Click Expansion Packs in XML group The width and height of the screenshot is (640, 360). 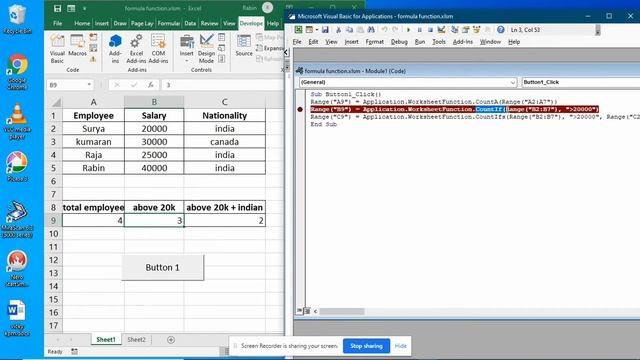click(x=269, y=48)
